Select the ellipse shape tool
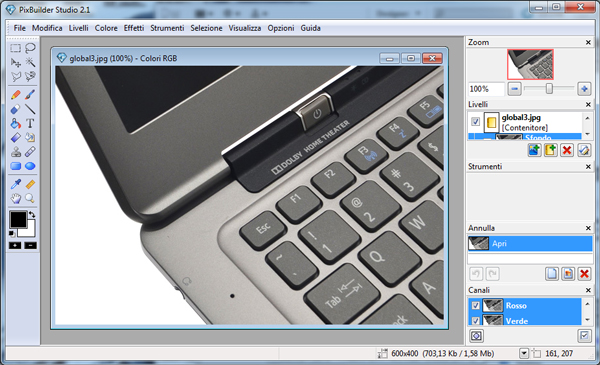Viewport: 600px width, 365px height. point(30,166)
